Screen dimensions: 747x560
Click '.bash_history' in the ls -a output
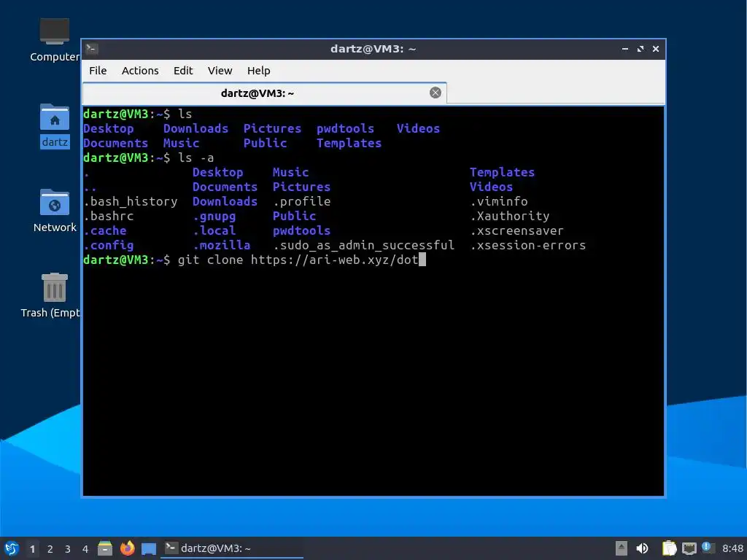coord(131,201)
